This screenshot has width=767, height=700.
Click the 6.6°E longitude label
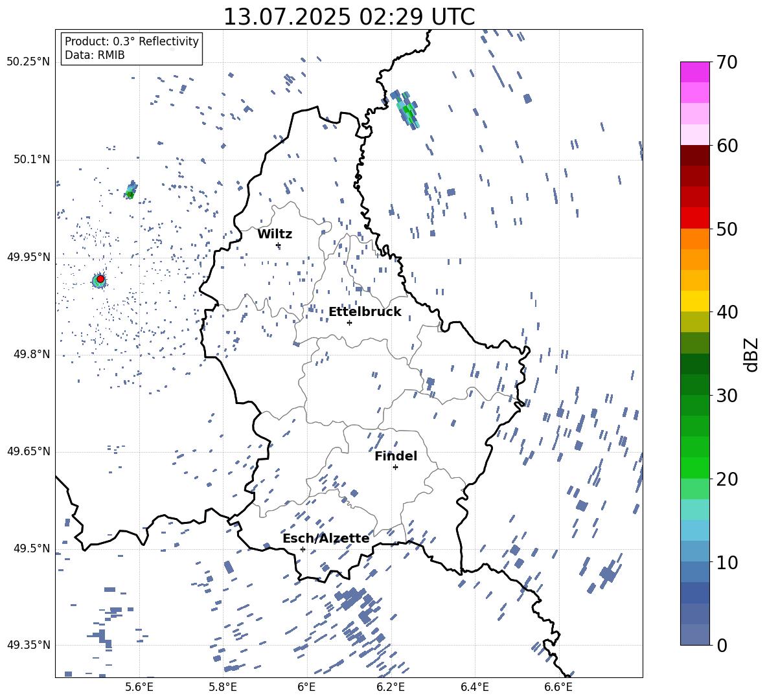(558, 687)
